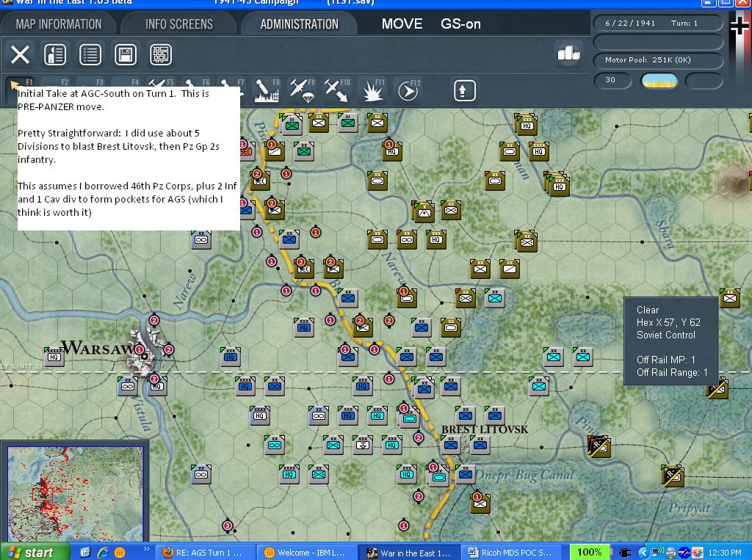Open the Info Screens tab

tap(179, 24)
